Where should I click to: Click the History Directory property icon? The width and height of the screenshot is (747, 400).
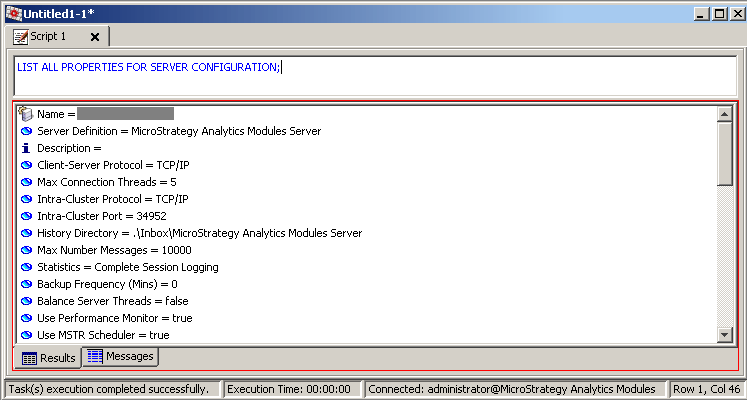pyautogui.click(x=26, y=233)
